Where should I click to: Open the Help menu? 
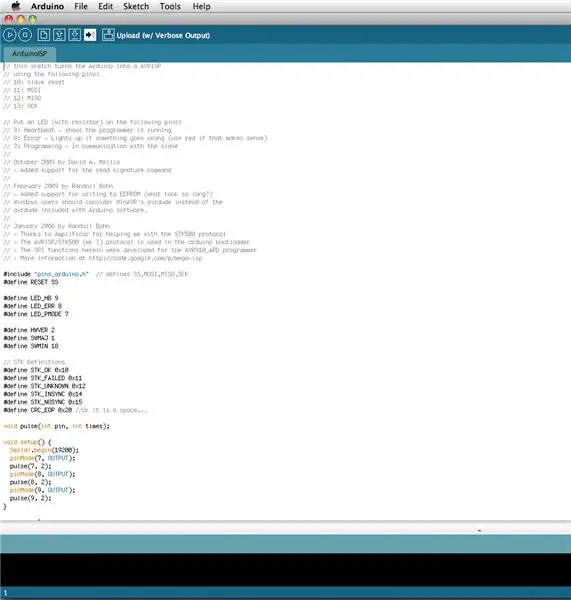(x=201, y=7)
